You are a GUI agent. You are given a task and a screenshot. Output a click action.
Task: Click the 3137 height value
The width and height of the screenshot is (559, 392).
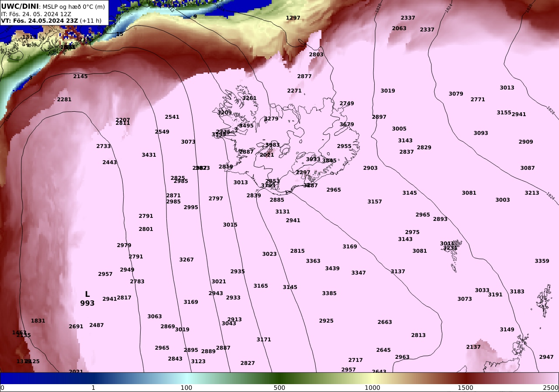pyautogui.click(x=398, y=272)
